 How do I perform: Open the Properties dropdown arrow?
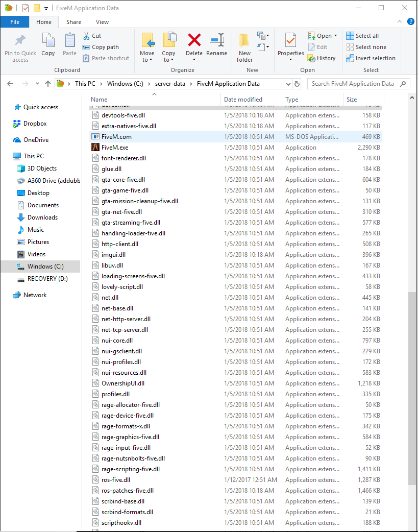[x=290, y=60]
